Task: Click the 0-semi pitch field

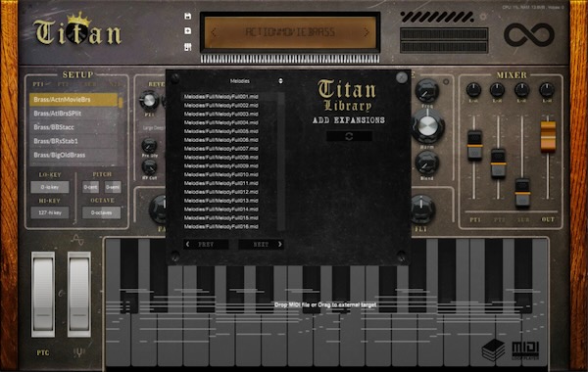Action: tap(113, 187)
